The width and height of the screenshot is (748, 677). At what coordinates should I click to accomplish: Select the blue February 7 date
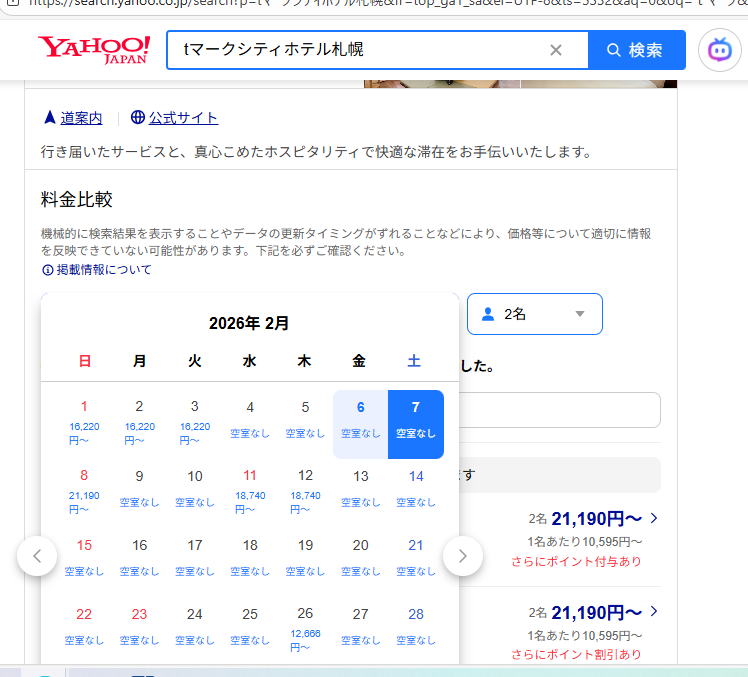416,424
